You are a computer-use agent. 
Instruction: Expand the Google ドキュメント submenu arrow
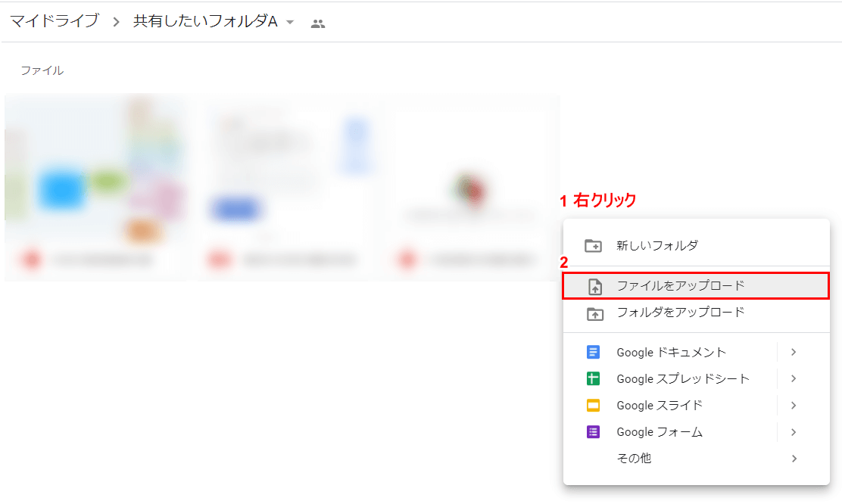click(793, 353)
